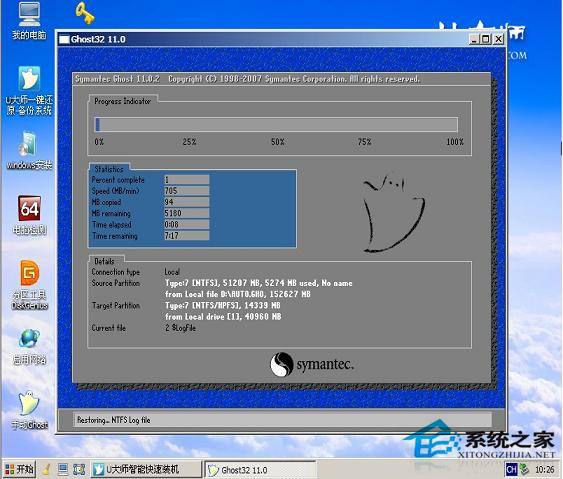Open the 我的电脑 desktop icon
Viewport: 563px width, 479px height.
tap(29, 20)
